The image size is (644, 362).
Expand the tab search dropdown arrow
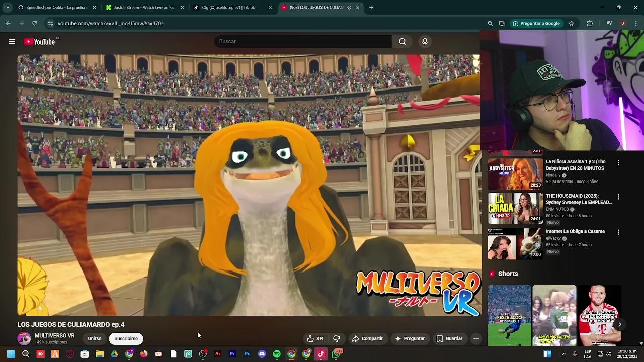coord(7,8)
